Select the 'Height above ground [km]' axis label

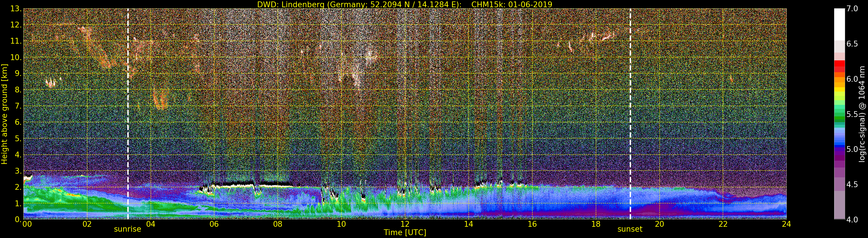4,114
